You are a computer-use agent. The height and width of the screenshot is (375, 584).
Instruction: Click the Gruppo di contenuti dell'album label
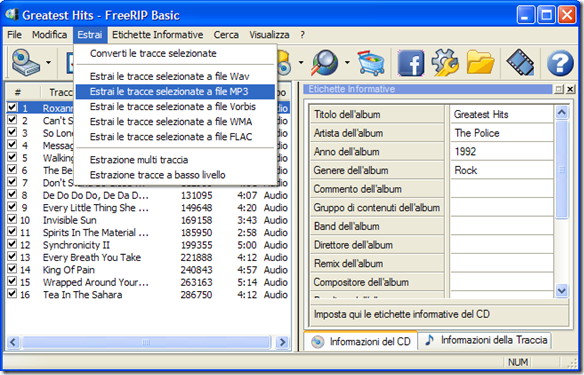[x=377, y=207]
